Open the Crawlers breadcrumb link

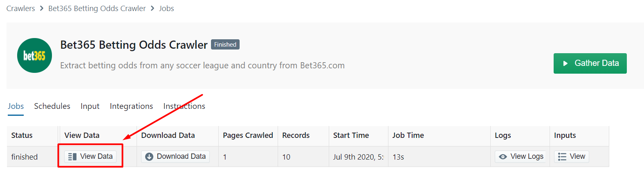[x=21, y=8]
